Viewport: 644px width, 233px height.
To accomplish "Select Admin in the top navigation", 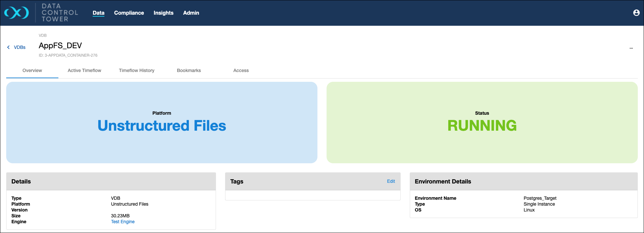I will click(x=191, y=13).
